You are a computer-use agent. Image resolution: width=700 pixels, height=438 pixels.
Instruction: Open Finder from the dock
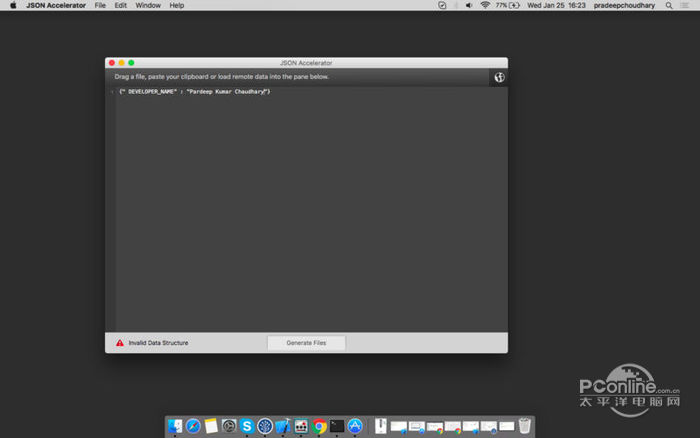(x=175, y=426)
